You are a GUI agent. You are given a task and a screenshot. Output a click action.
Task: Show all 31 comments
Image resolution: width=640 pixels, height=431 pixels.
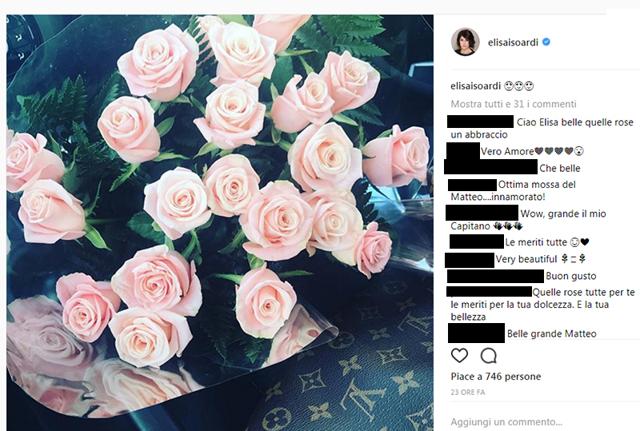[513, 104]
